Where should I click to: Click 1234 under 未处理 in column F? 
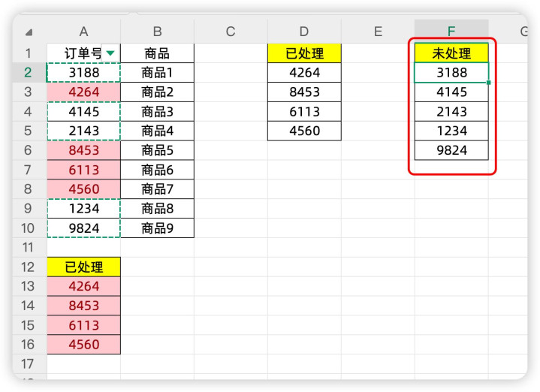point(451,131)
